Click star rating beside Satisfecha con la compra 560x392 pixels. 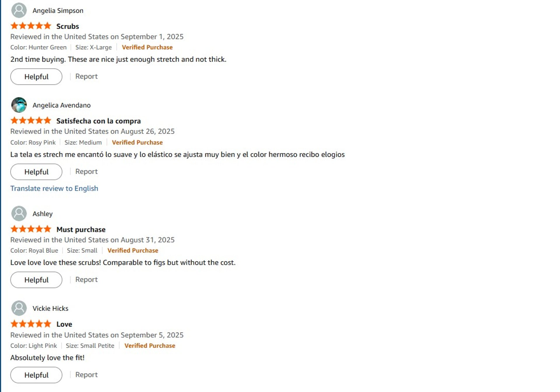click(x=31, y=121)
